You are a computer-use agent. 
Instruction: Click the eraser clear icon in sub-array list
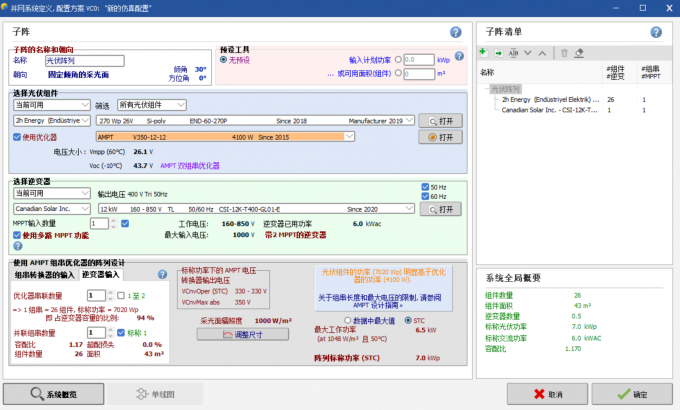click(579, 53)
